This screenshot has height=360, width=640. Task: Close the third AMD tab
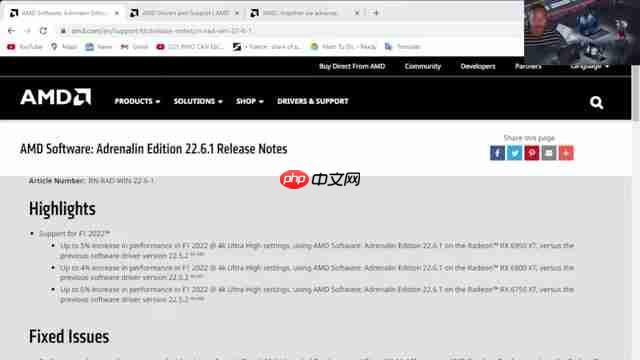pos(357,13)
